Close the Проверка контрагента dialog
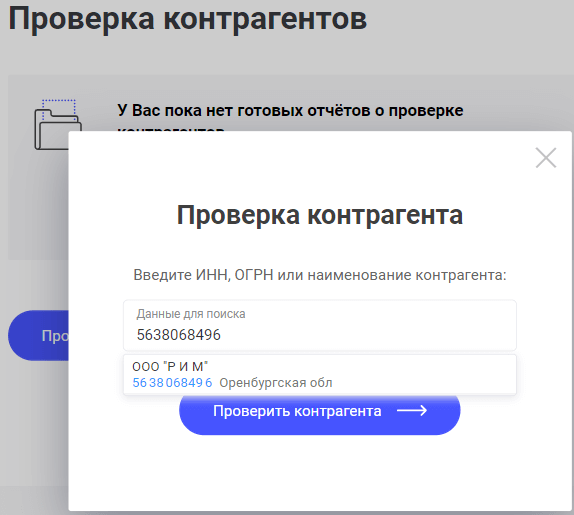The image size is (574, 515). pos(546,158)
